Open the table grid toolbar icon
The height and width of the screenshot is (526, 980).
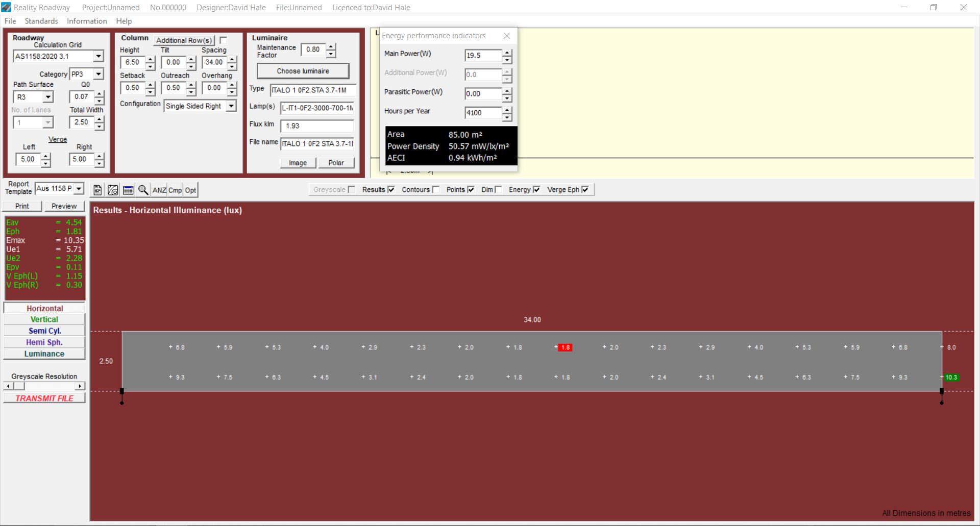[128, 190]
